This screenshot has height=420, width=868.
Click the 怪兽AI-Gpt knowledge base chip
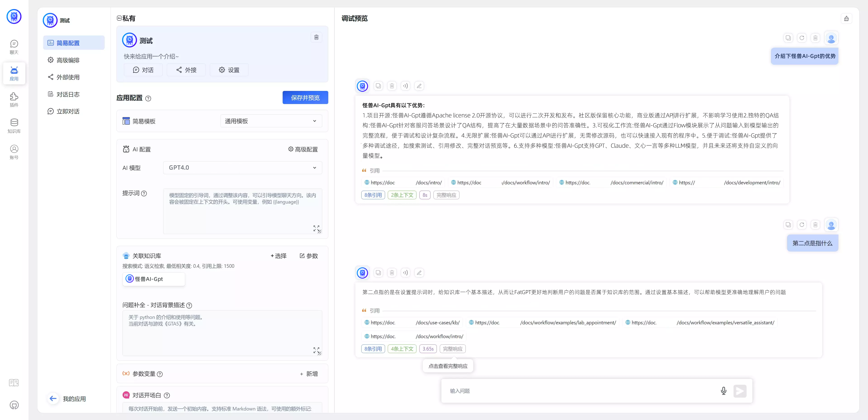pyautogui.click(x=154, y=279)
